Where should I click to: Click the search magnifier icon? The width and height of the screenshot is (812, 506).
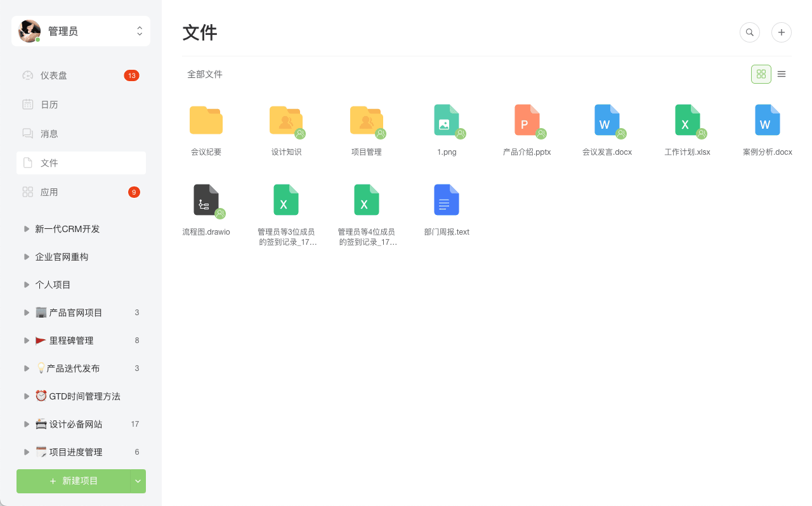749,32
